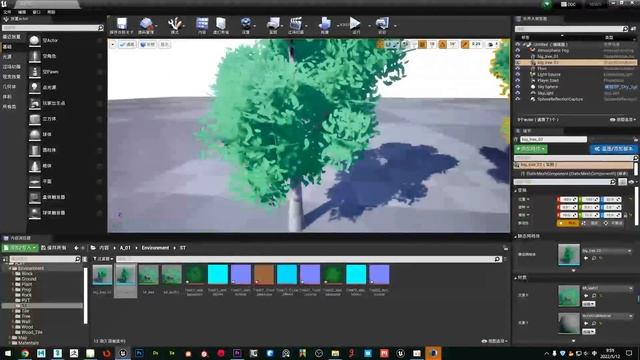
Task: Open the Settings toolbar icon
Action: coord(245,23)
